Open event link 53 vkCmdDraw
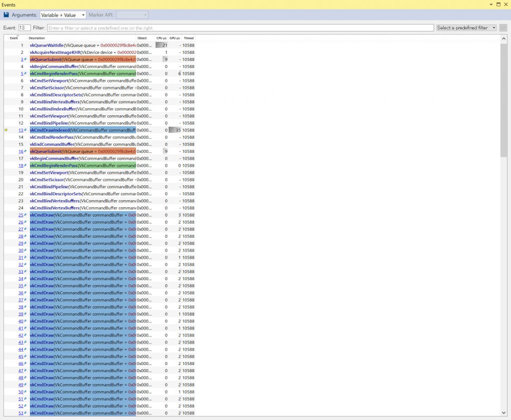The image size is (511, 420). (x=21, y=413)
